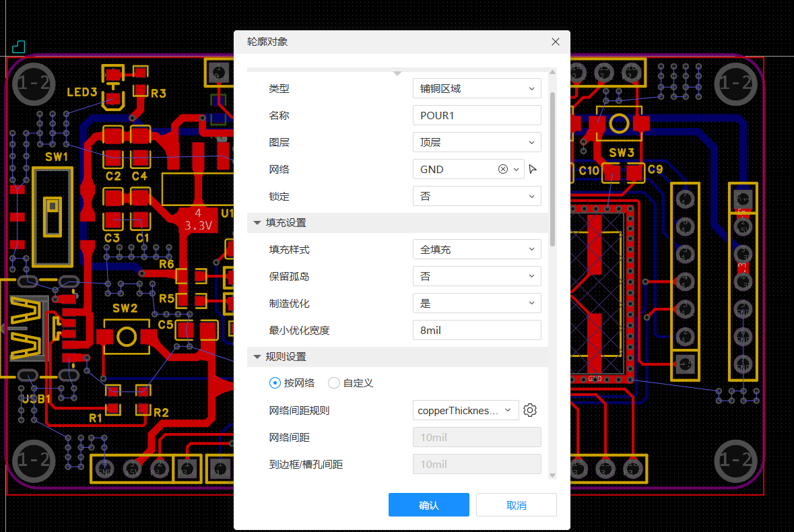This screenshot has width=794, height=532.
Task: Open the 填充样式 dropdown showing 全填充
Action: point(477,250)
